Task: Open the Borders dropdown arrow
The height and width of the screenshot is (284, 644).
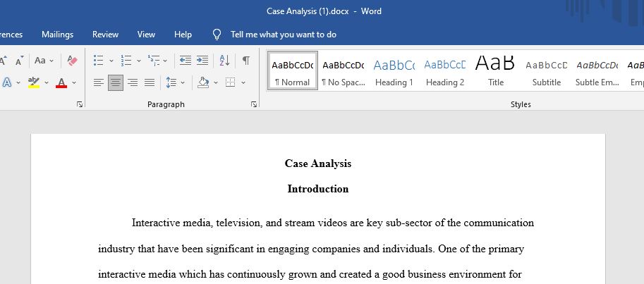Action: pyautogui.click(x=243, y=83)
